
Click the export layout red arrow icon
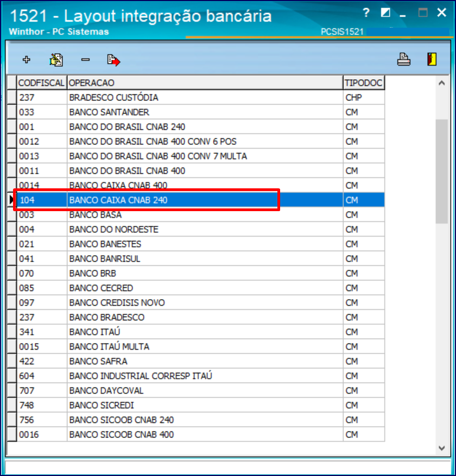(x=113, y=60)
